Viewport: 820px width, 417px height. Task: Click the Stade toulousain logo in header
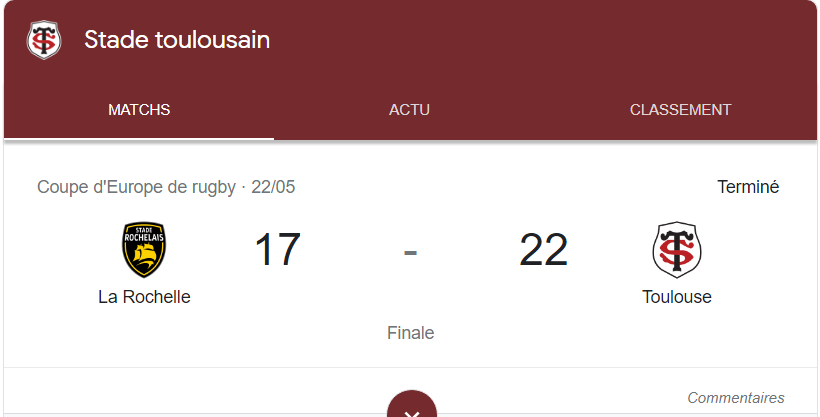click(x=44, y=40)
